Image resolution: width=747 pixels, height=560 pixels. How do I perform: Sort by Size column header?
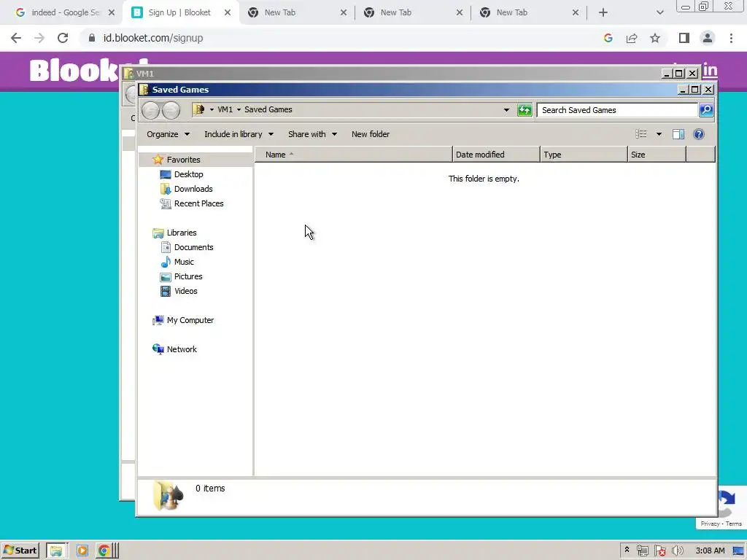coord(657,155)
